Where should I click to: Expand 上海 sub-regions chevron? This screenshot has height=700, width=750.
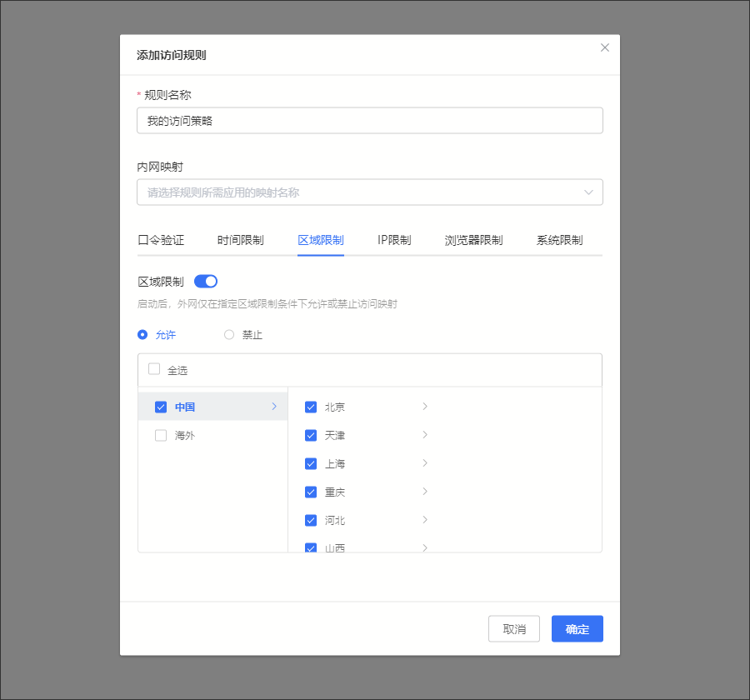[425, 463]
